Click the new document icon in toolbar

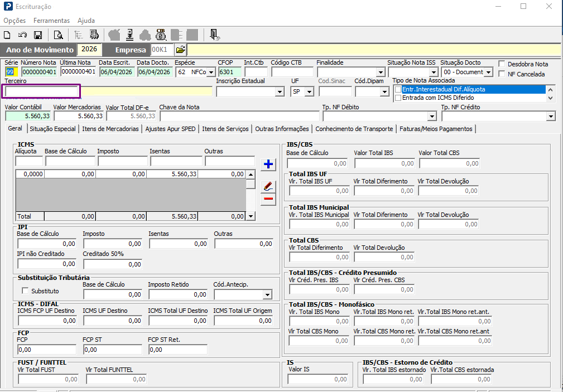click(x=7, y=35)
